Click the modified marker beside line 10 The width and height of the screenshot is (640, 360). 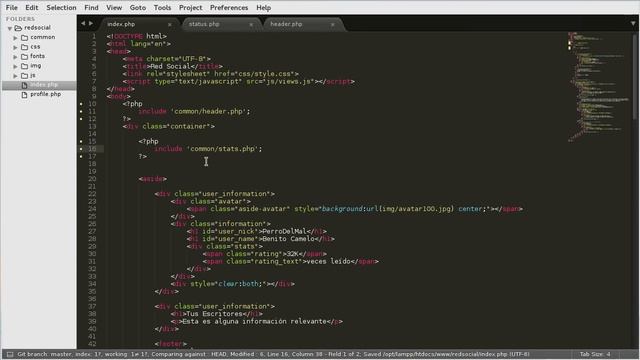tap(81, 104)
